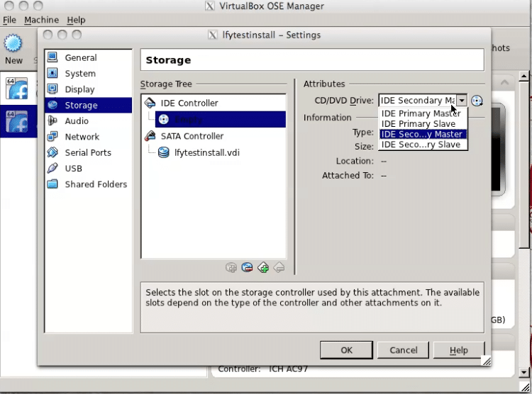This screenshot has width=532, height=394.
Task: Open the Serial Ports settings
Action: 87,152
